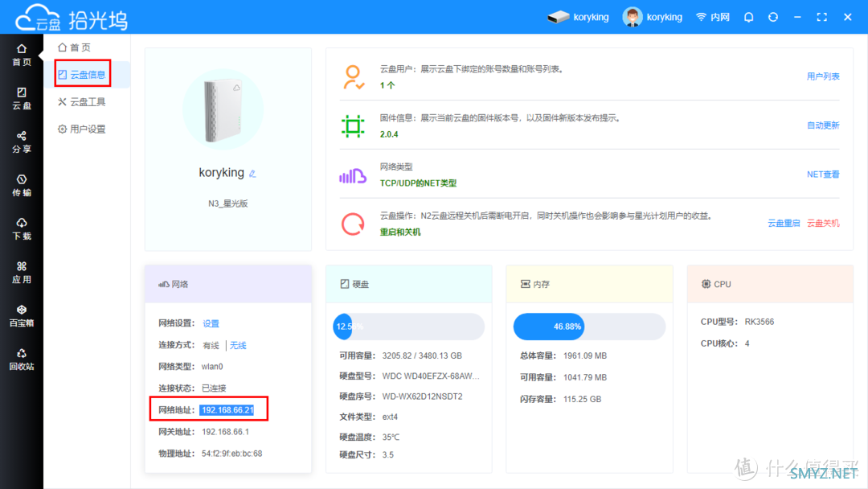
Task: Click the green firmware chip icon
Action: point(353,125)
